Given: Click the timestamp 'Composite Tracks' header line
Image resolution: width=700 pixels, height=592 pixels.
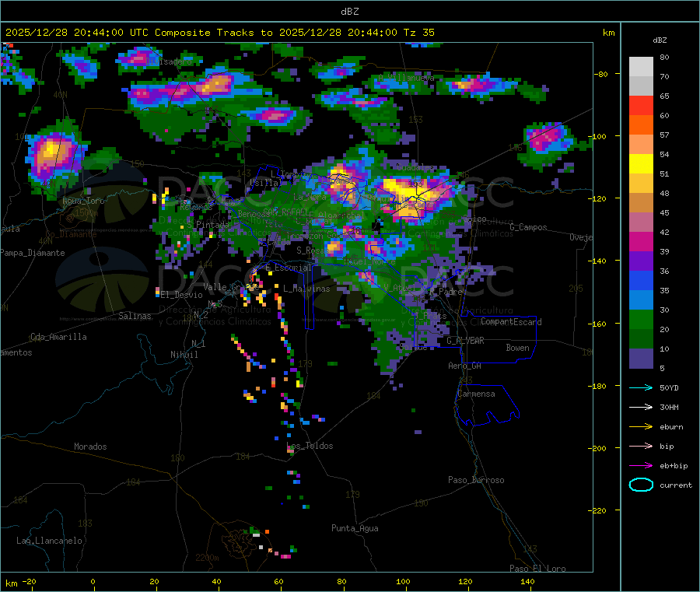Looking at the screenshot, I should click(219, 33).
